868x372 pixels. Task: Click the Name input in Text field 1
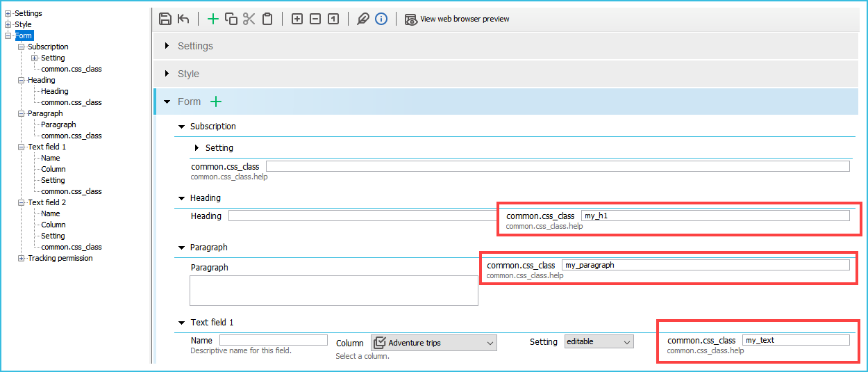point(274,340)
